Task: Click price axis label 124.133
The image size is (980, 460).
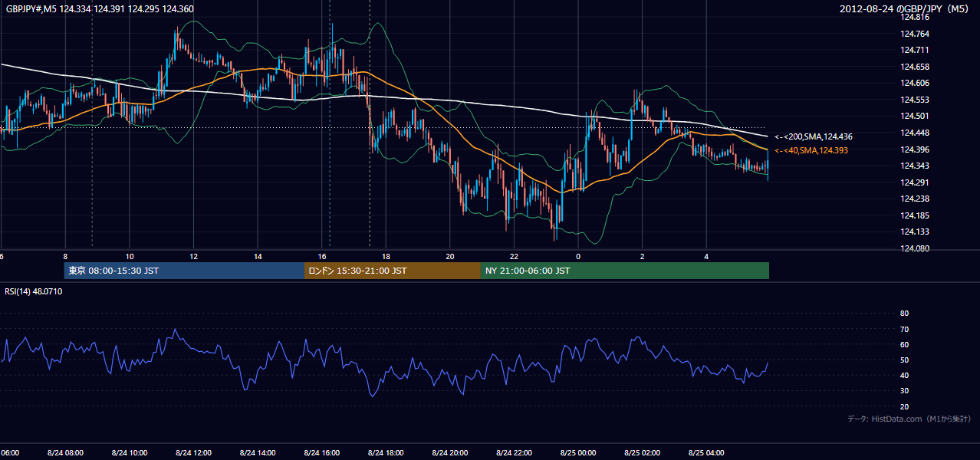Action: (x=915, y=232)
